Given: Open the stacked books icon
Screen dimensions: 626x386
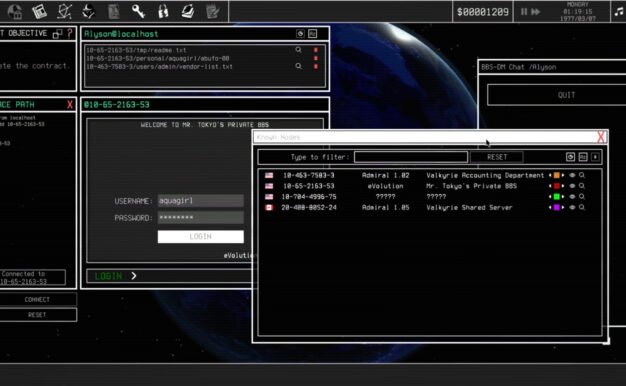Looking at the screenshot, I should (188, 11).
